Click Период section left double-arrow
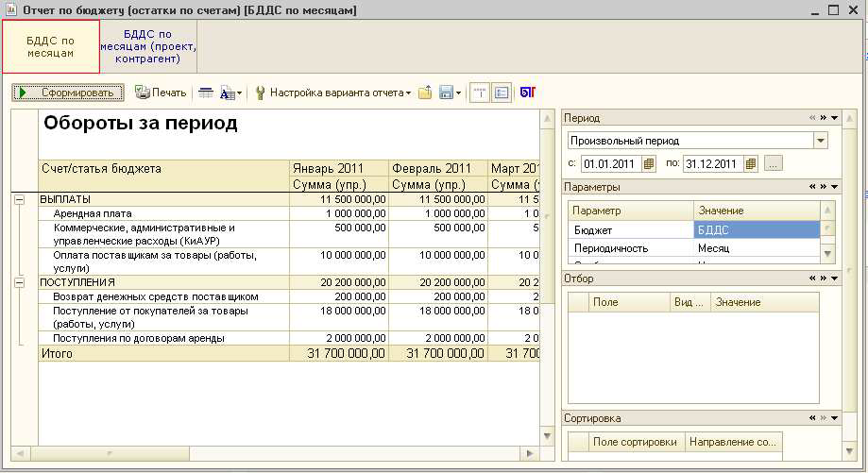 coord(812,118)
